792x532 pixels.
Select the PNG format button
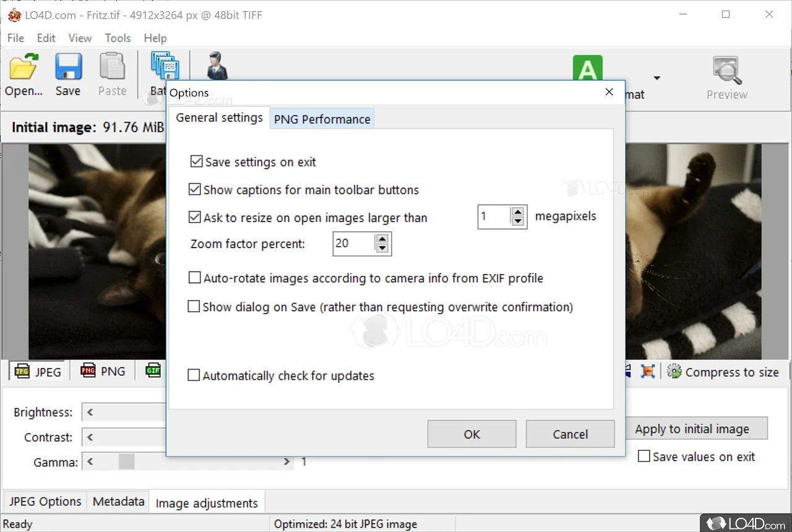[x=103, y=371]
